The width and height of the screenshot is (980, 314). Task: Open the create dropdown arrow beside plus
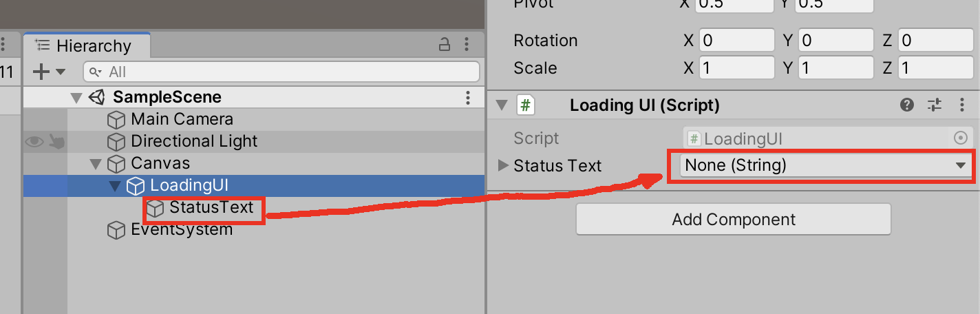(60, 72)
